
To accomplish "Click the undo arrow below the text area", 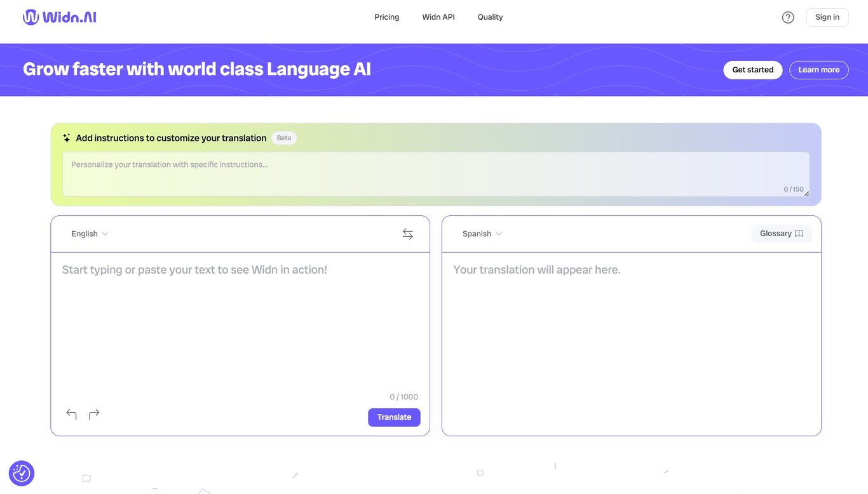I will coord(71,414).
